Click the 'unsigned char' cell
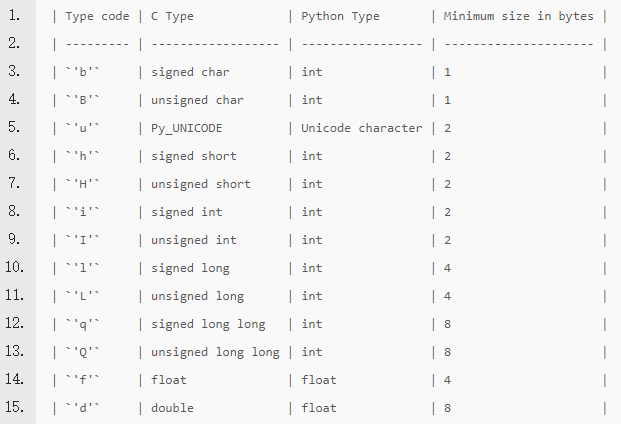The image size is (621, 424). 197,100
